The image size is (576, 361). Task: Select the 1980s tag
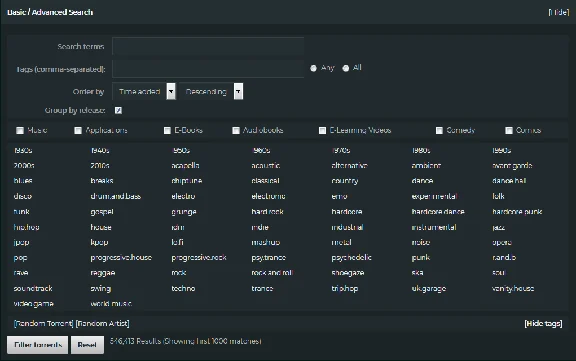click(x=421, y=150)
